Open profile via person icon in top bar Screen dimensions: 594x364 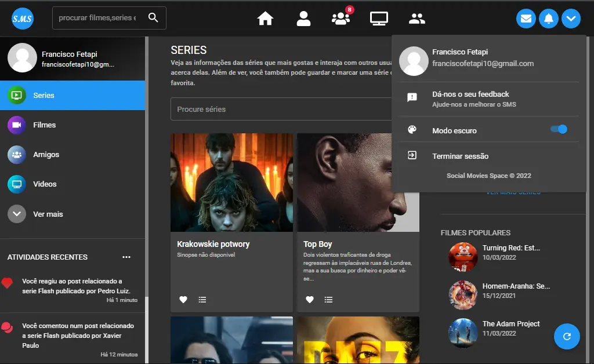pos(303,18)
